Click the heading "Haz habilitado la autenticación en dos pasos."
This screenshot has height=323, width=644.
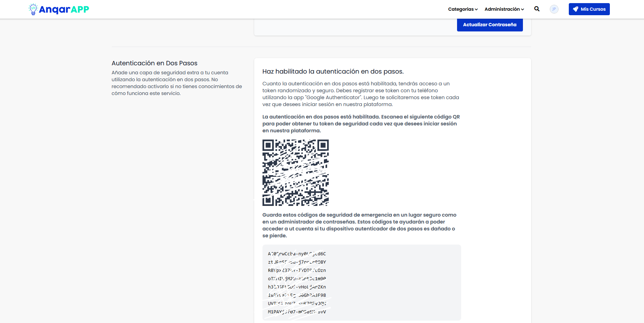(333, 72)
